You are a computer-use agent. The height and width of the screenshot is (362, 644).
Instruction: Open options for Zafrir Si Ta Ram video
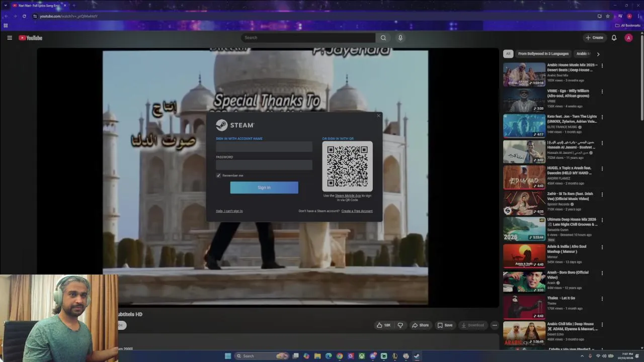click(602, 195)
